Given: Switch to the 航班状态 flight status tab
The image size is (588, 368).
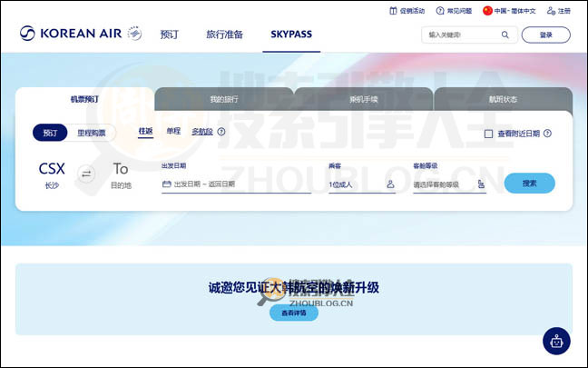Looking at the screenshot, I should pos(503,100).
